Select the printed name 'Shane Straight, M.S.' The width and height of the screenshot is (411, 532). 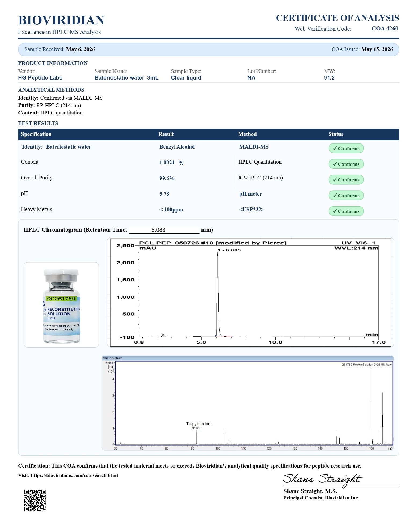(310, 491)
